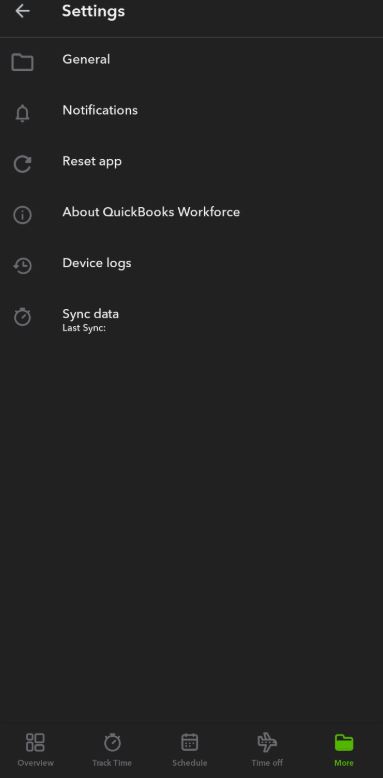The image size is (383, 778).
Task: Open General settings
Action: [x=192, y=62]
